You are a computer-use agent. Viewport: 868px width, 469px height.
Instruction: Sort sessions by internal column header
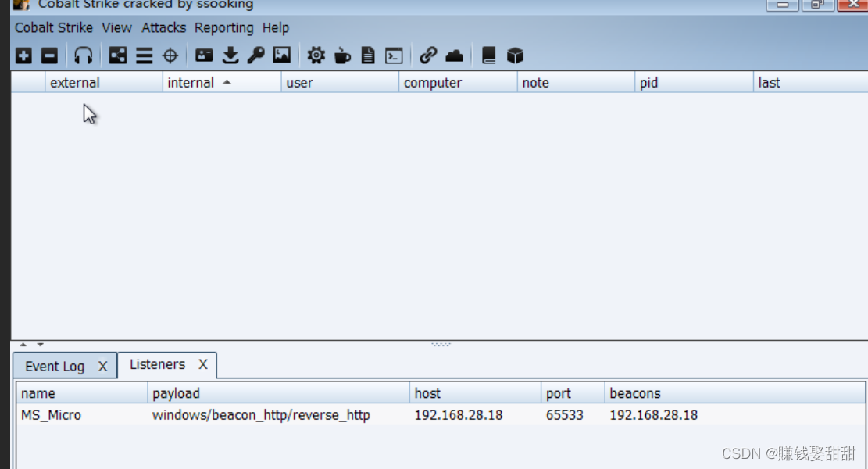pos(222,83)
